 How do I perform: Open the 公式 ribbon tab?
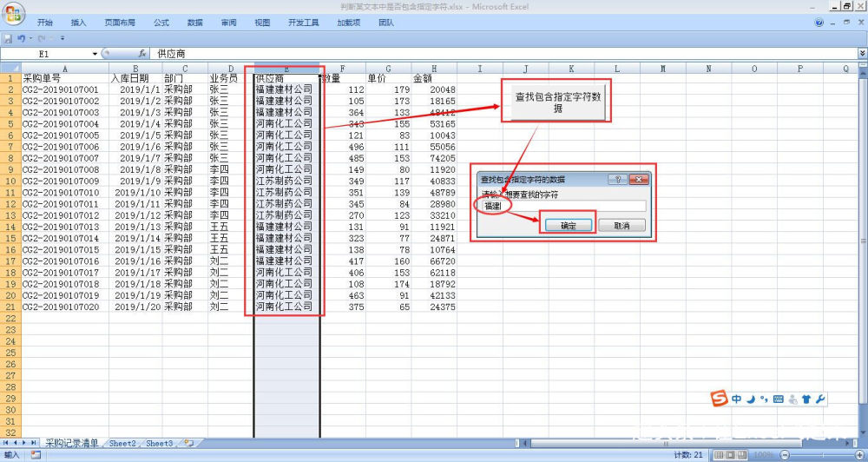pyautogui.click(x=161, y=23)
